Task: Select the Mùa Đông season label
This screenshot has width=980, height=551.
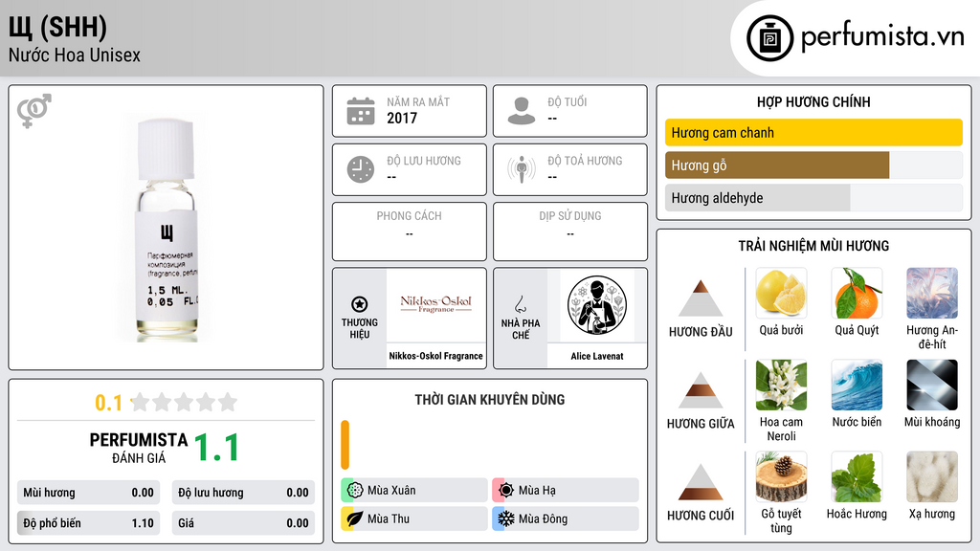Action: (x=544, y=518)
